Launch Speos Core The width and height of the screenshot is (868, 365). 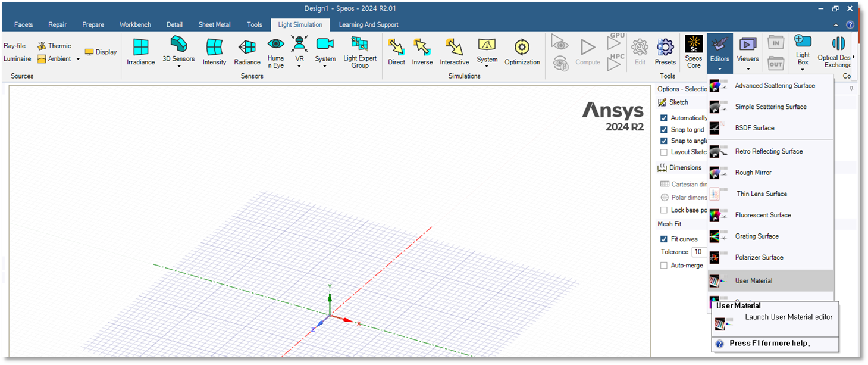694,52
